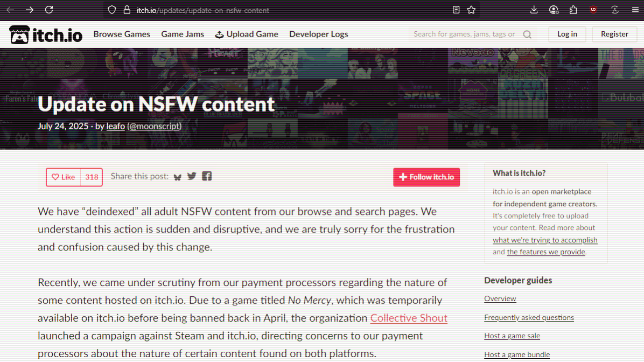
Task: Share the post on Facebook icon
Action: pos(207,176)
